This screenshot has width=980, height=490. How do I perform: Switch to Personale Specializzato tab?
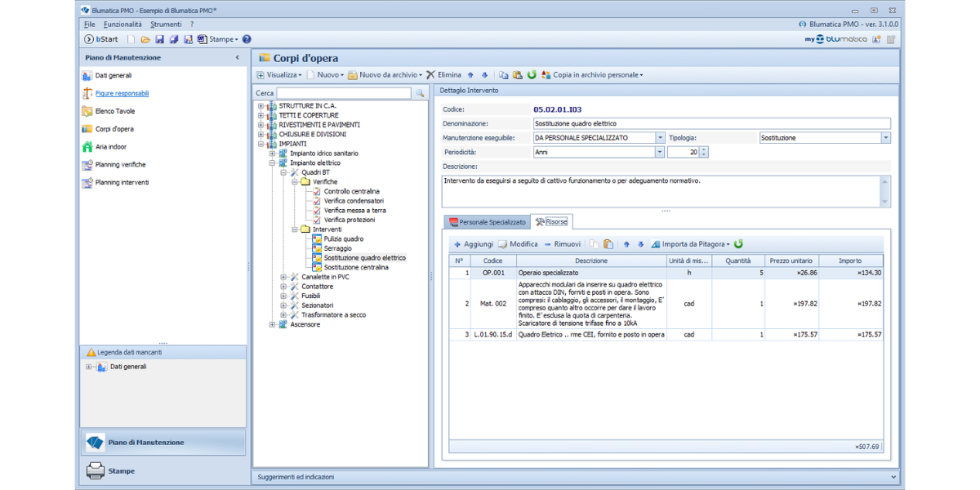(x=488, y=222)
